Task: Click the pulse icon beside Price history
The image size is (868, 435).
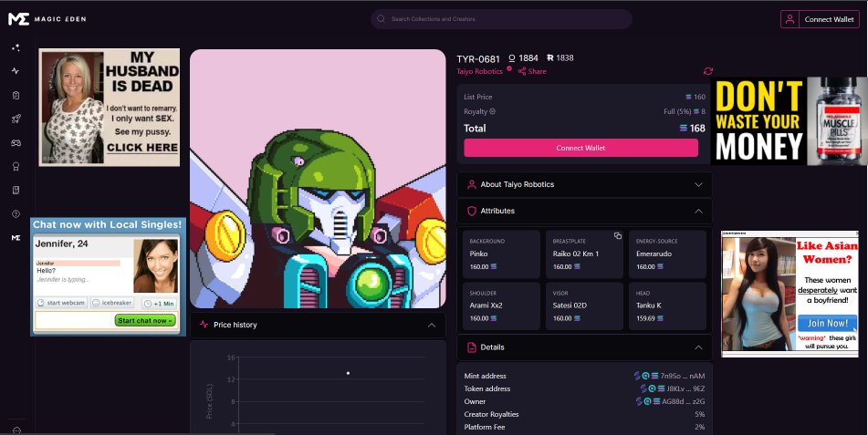Action: (204, 325)
